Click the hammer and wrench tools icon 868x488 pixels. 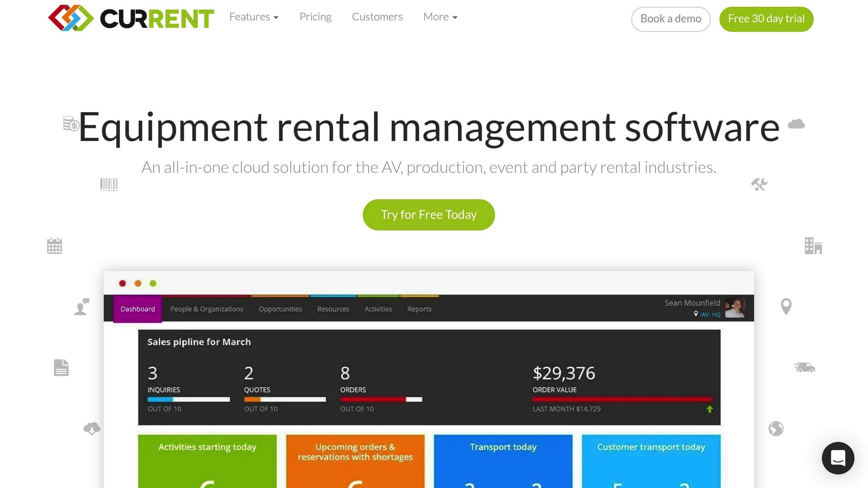759,184
